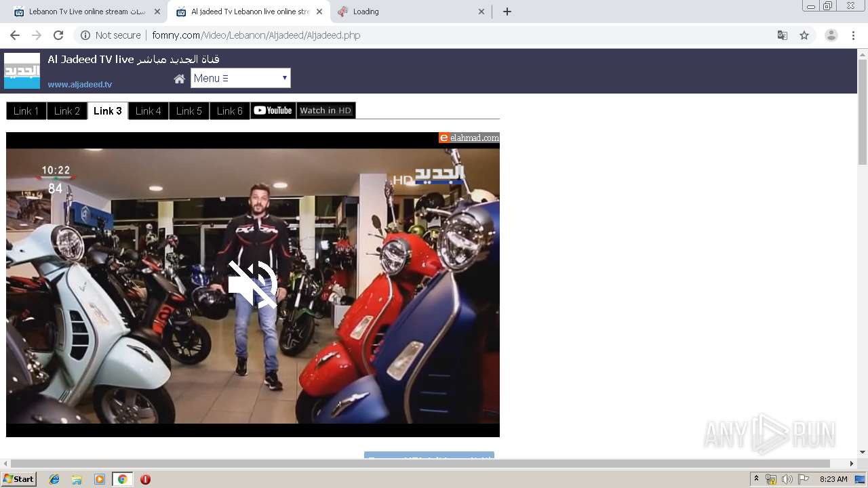
Task: Open the Action Center flag icon
Action: point(804,479)
